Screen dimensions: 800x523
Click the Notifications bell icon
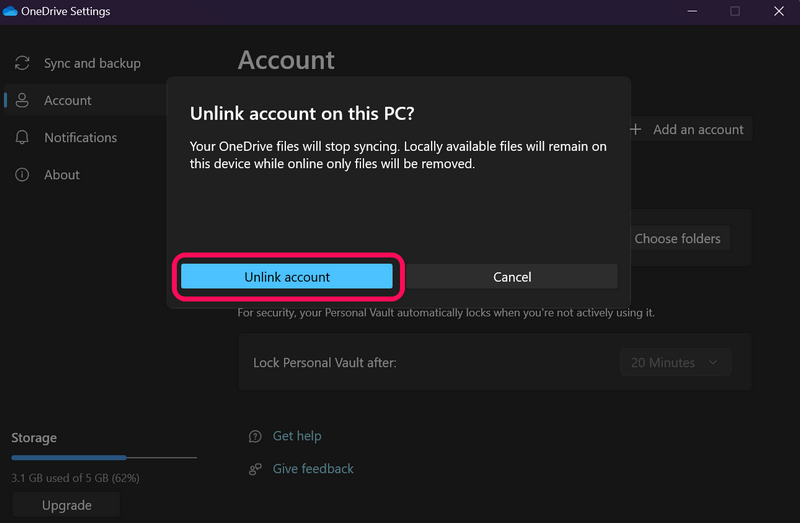[22, 137]
